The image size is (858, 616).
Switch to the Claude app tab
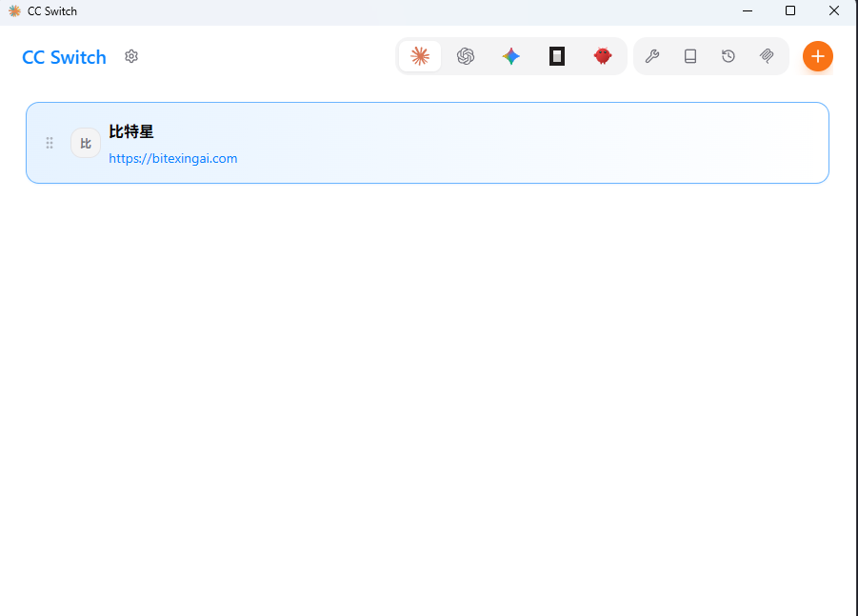click(420, 56)
